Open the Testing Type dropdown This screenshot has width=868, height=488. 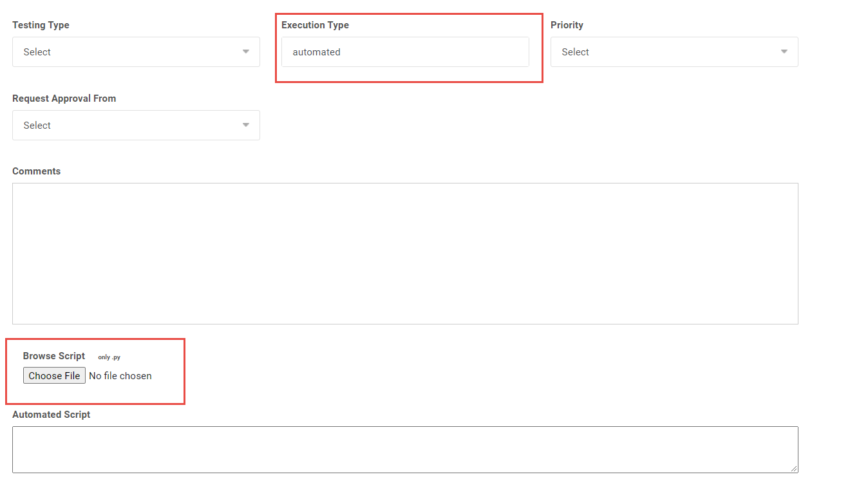click(x=136, y=52)
